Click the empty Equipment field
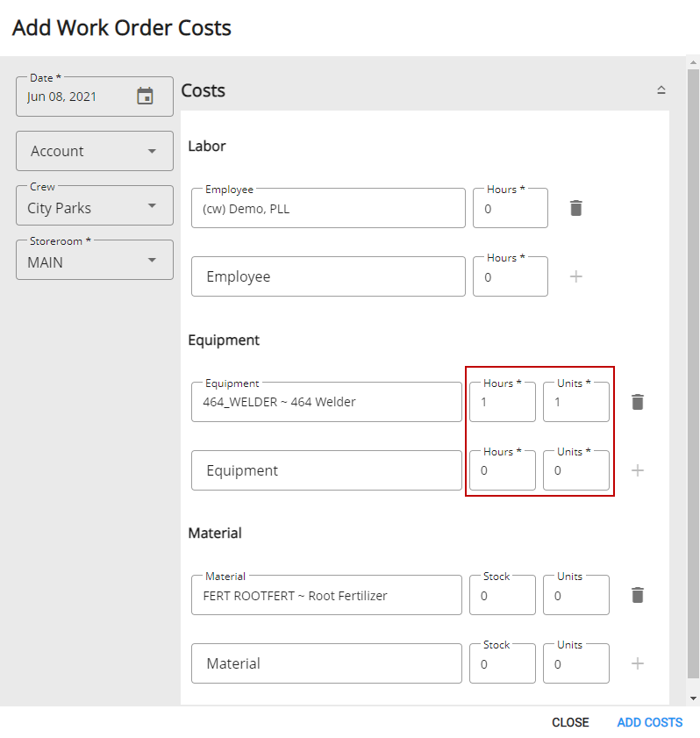 click(x=326, y=470)
